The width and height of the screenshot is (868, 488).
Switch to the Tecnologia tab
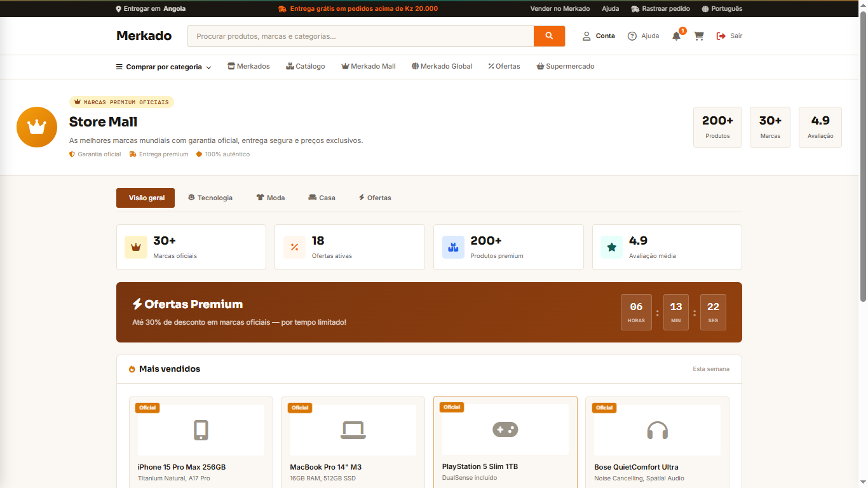click(210, 198)
